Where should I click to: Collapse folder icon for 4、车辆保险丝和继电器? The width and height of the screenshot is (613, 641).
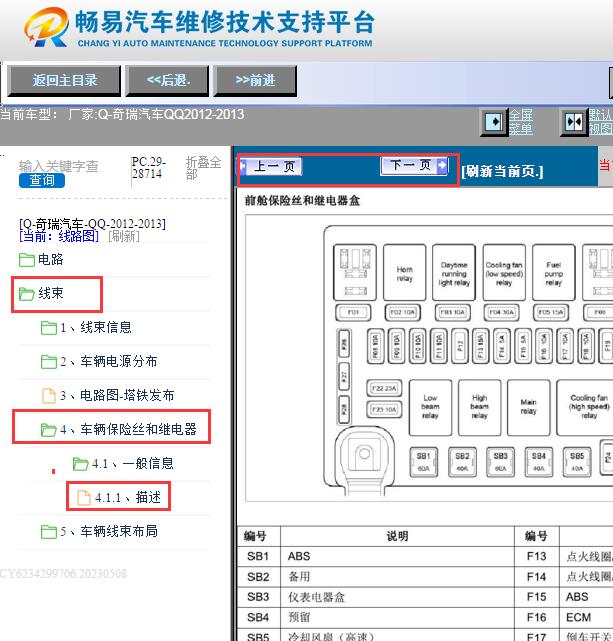coord(49,430)
